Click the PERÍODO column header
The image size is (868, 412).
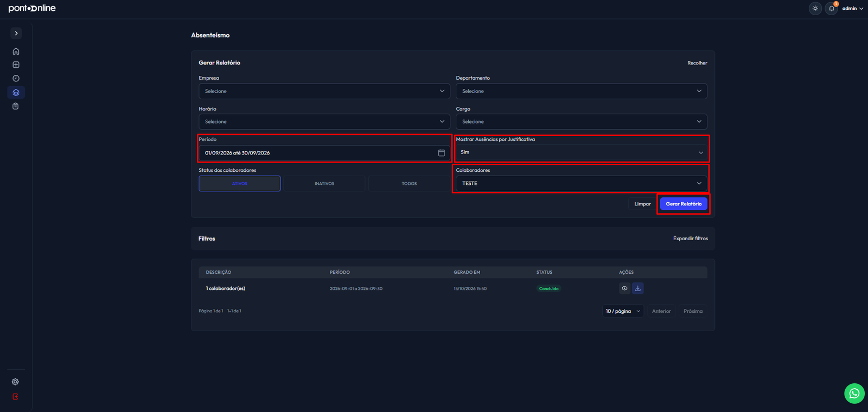(340, 272)
